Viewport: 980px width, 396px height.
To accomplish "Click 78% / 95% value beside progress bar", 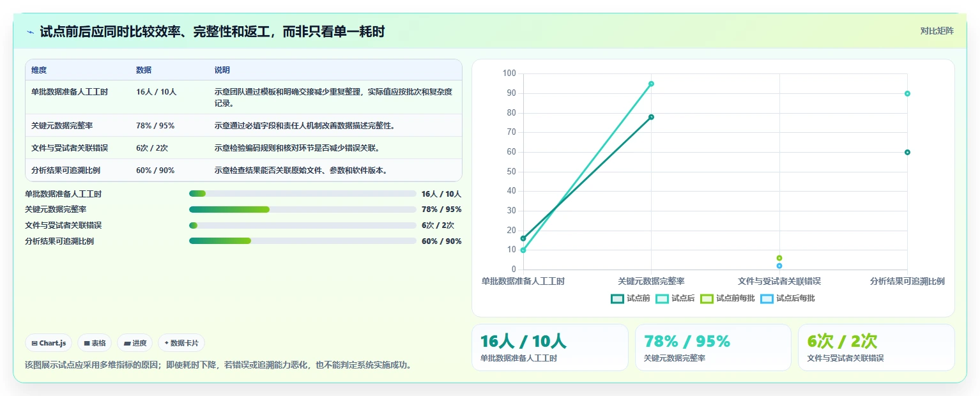I will (441, 209).
